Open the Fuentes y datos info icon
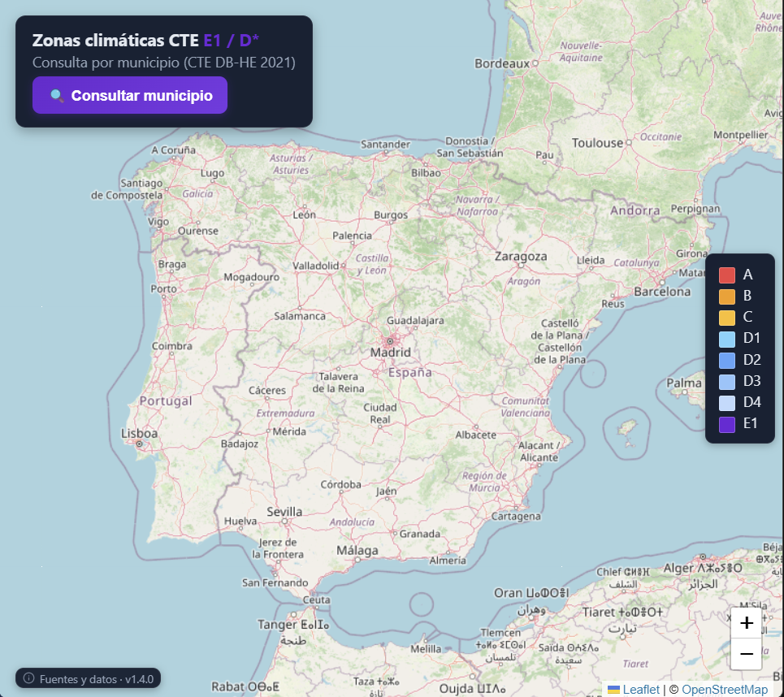The width and height of the screenshot is (784, 697). pyautogui.click(x=28, y=678)
